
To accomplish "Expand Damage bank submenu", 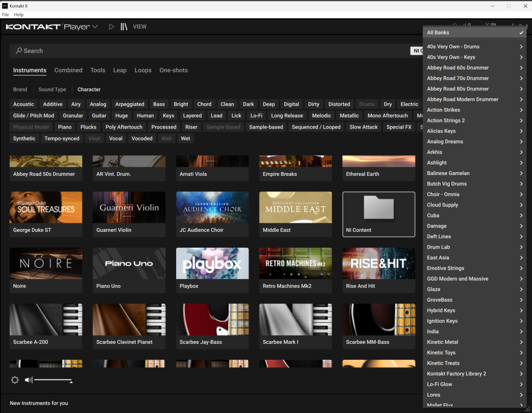I will tap(475, 226).
